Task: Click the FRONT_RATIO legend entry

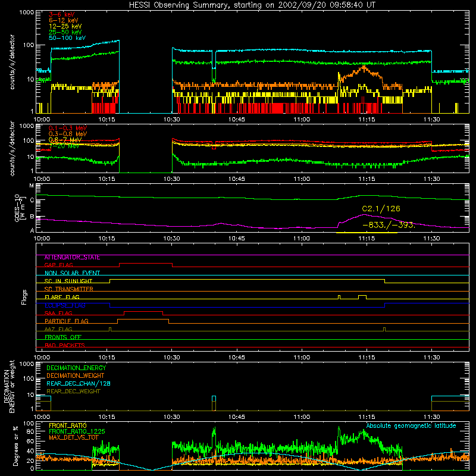Action: [x=68, y=425]
